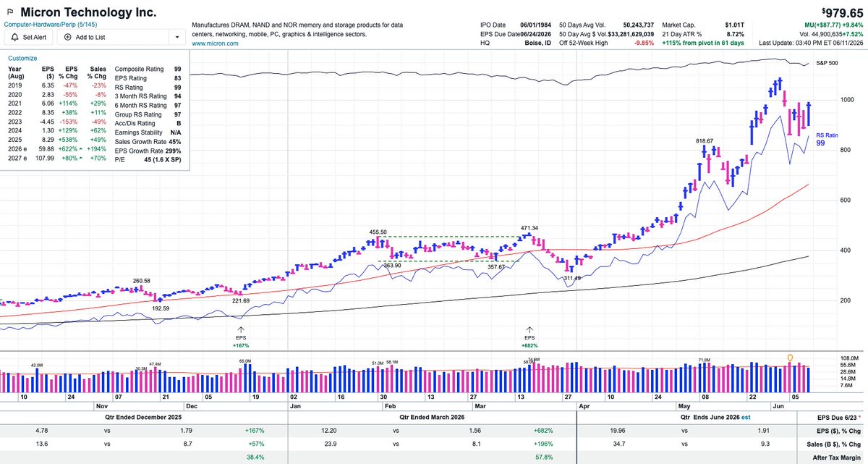Click the Acc/Dis Rating B row

(x=148, y=124)
